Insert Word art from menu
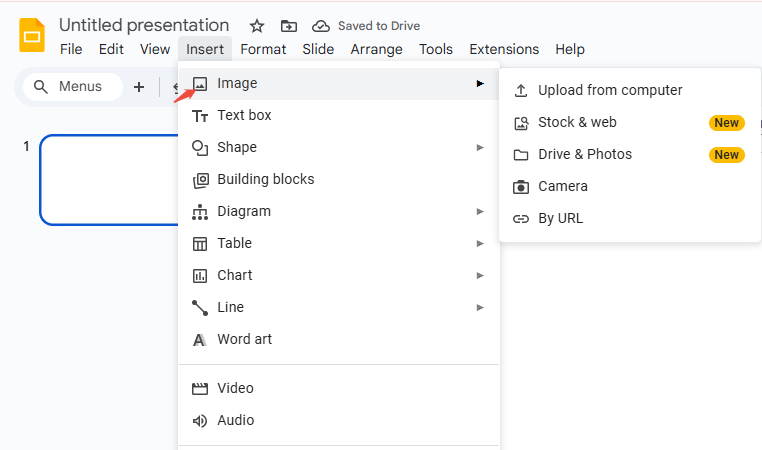 (x=244, y=339)
